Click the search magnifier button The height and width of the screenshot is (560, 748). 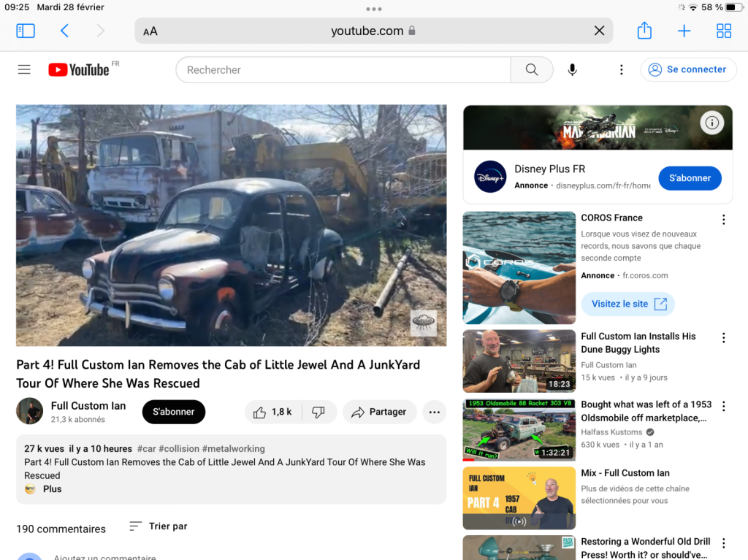(532, 69)
